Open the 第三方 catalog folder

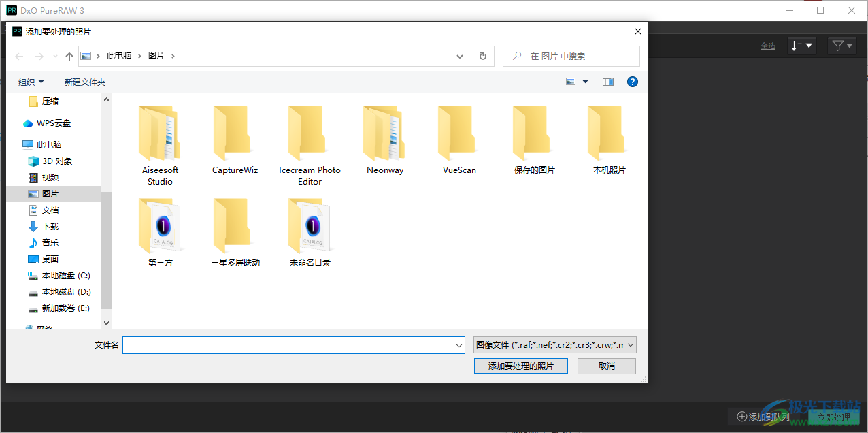pos(160,232)
